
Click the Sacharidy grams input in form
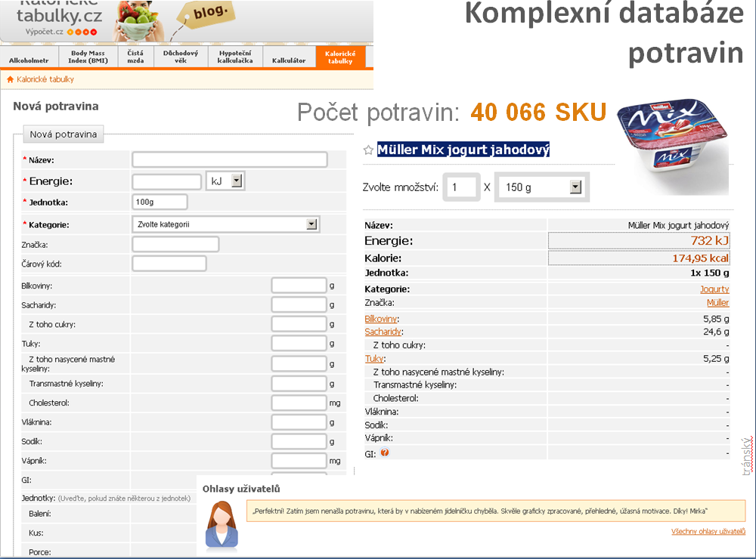[299, 304]
